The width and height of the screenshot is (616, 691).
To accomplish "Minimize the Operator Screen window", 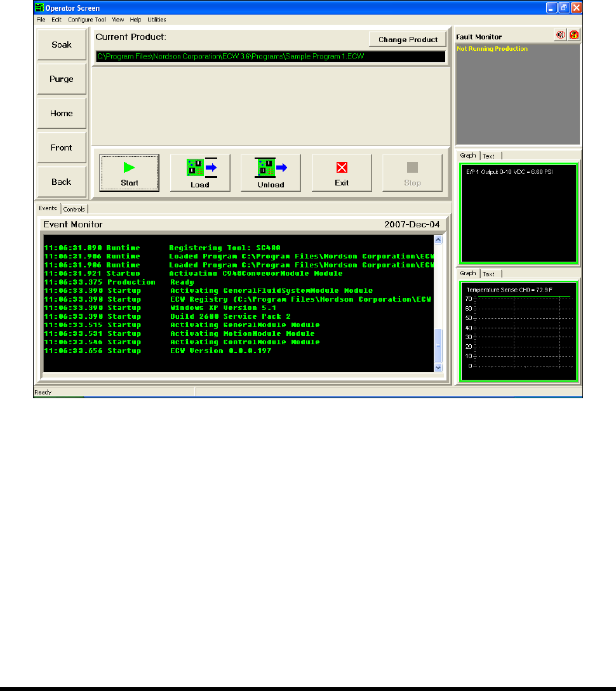I will pos(551,8).
